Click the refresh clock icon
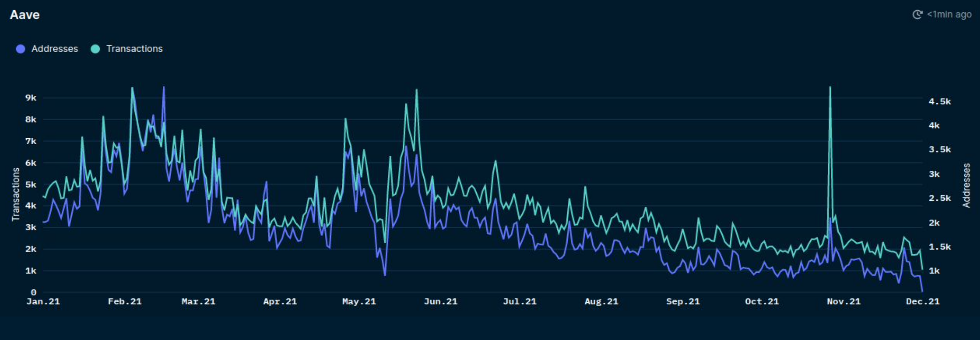 917,14
